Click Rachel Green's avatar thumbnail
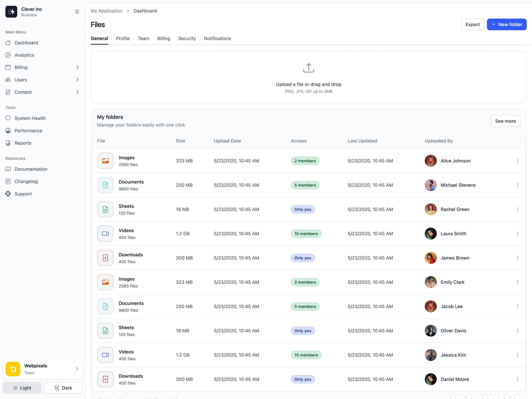The image size is (532, 399). pyautogui.click(x=431, y=209)
